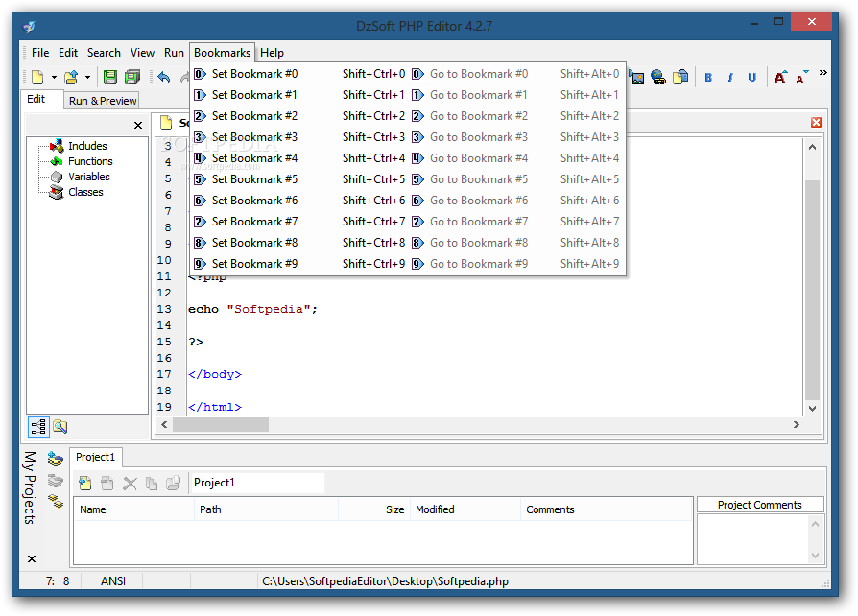Click the code tree view icon

coord(38,427)
